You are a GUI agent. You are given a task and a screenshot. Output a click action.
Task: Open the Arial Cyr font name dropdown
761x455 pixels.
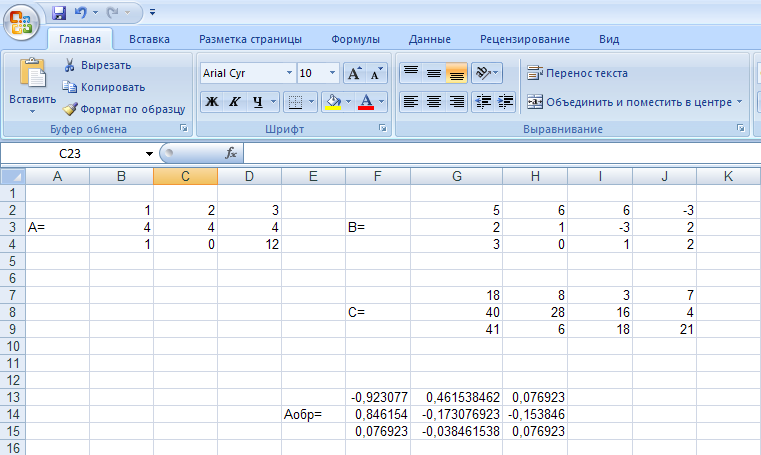click(x=289, y=73)
